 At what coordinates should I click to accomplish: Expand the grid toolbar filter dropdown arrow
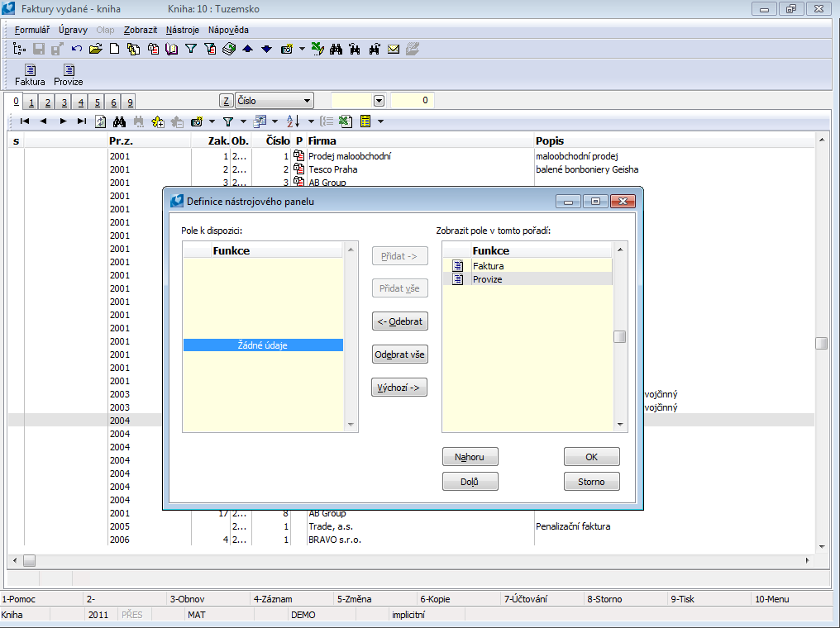[x=243, y=121]
